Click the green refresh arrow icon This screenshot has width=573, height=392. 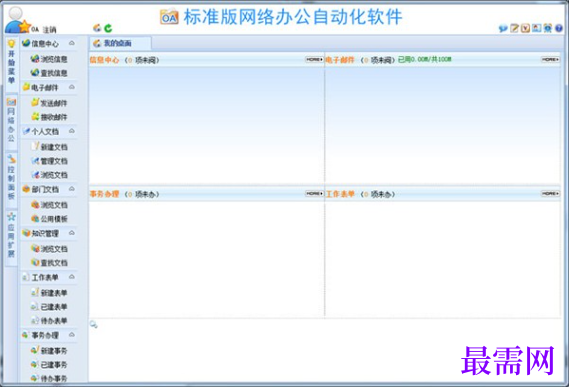tap(108, 28)
